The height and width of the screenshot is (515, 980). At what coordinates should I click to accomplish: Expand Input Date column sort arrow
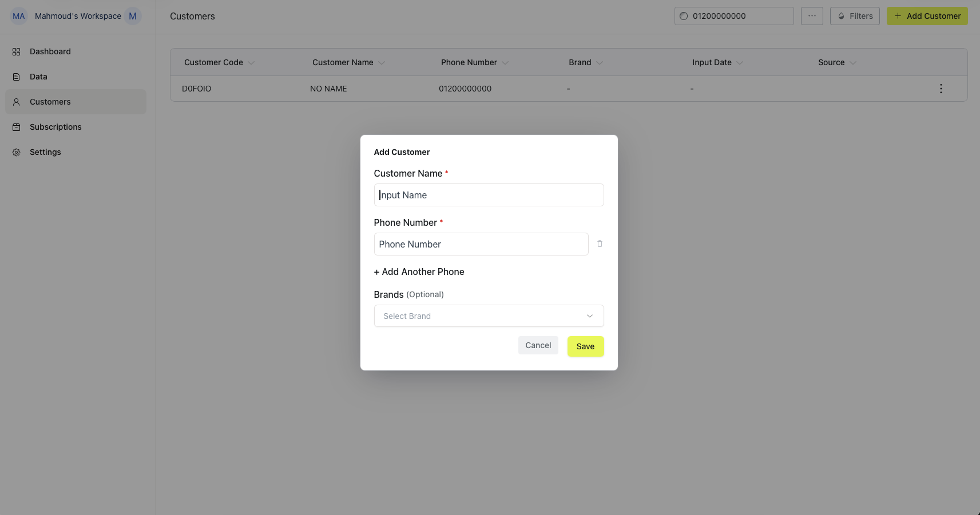[x=740, y=63]
